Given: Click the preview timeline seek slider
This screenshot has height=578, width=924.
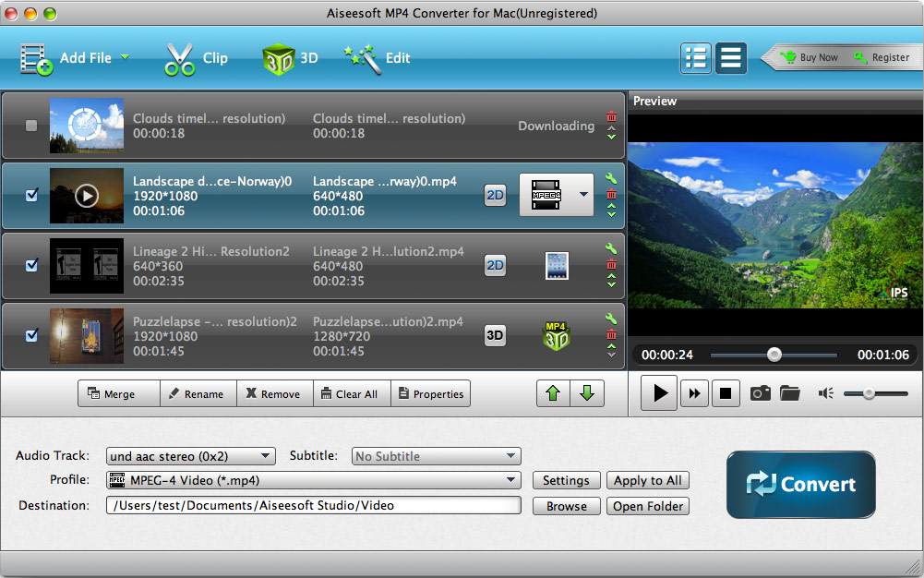Looking at the screenshot, I should pos(774,355).
